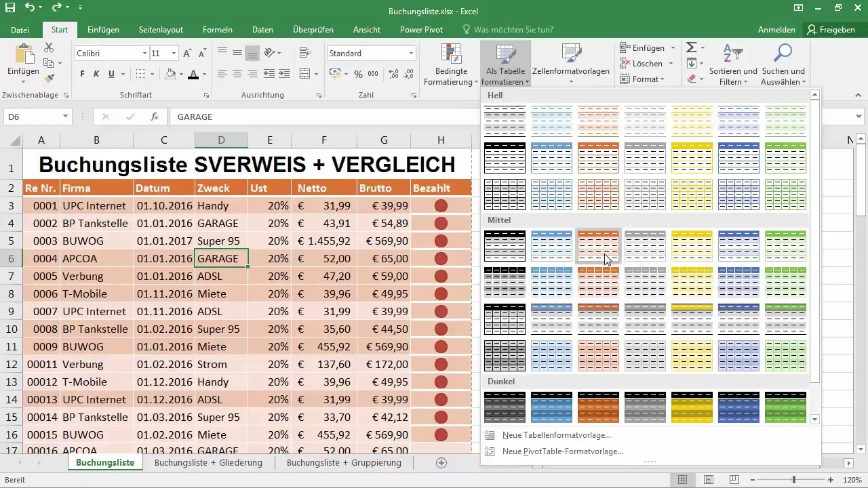This screenshot has width=868, height=488.
Task: Switch to the Daten tab
Action: [262, 30]
